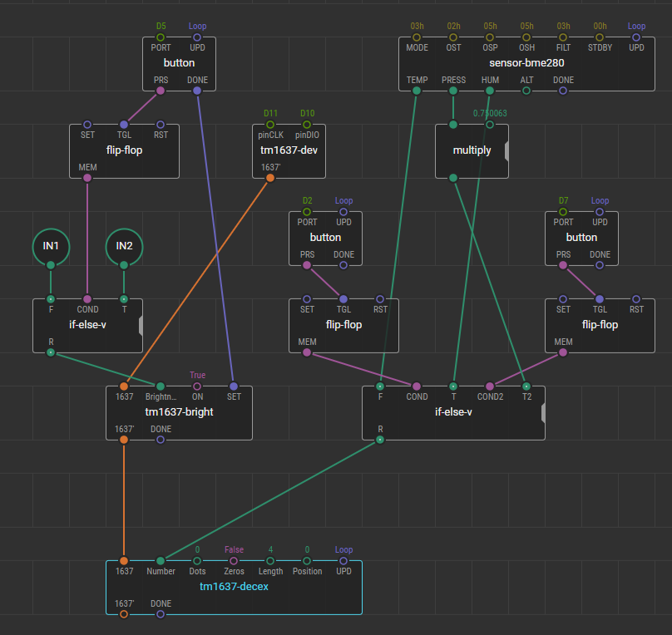
Task: Select the PRS output pin of the D5 button
Action: (161, 91)
